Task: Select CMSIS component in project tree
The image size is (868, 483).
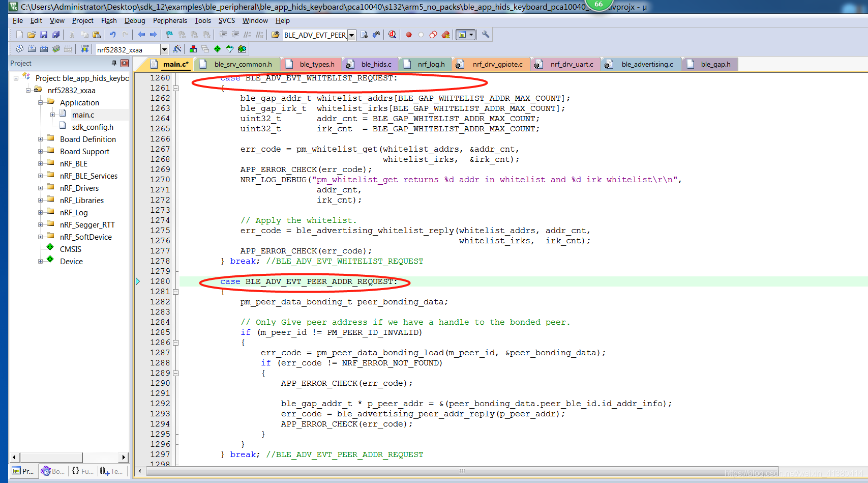Action: (x=71, y=249)
